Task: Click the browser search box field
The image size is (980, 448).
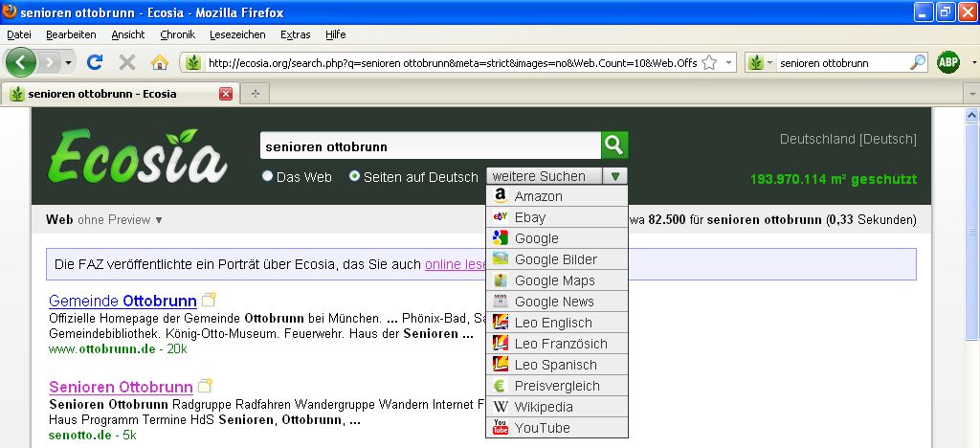Action: (x=842, y=62)
